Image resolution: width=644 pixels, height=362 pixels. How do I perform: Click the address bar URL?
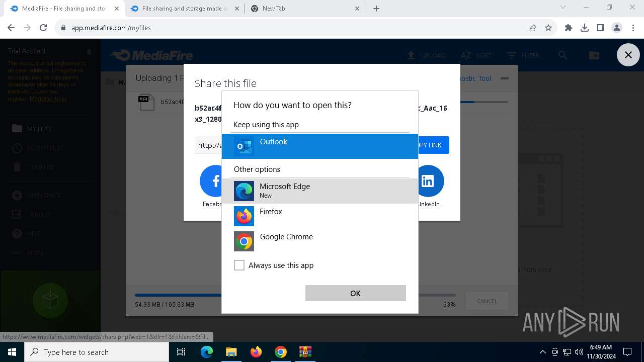click(111, 28)
